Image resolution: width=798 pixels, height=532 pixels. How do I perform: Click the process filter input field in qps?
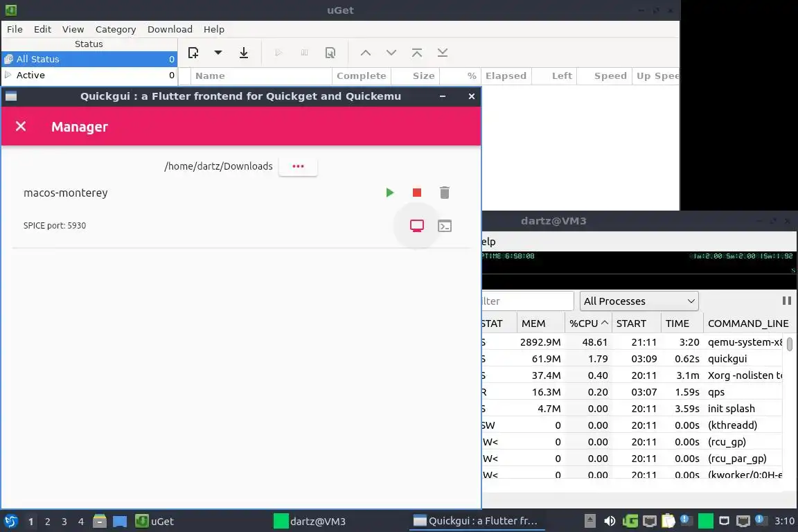pos(528,301)
